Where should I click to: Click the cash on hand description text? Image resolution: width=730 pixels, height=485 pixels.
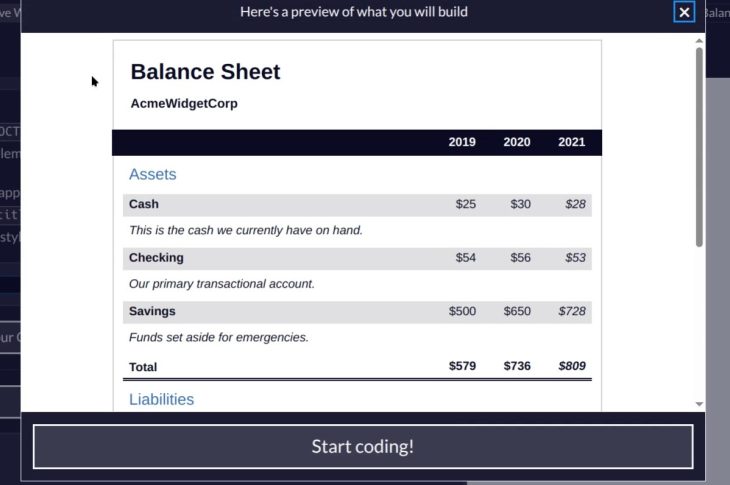tap(245, 230)
